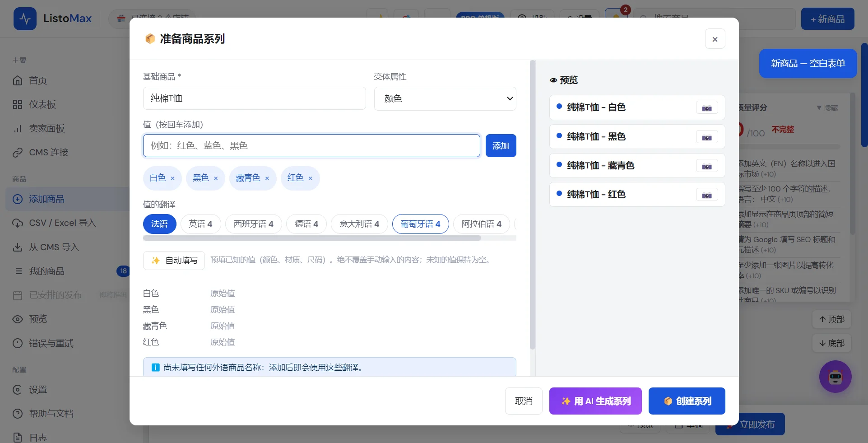Remove the 藏青色 value chip

[267, 178]
